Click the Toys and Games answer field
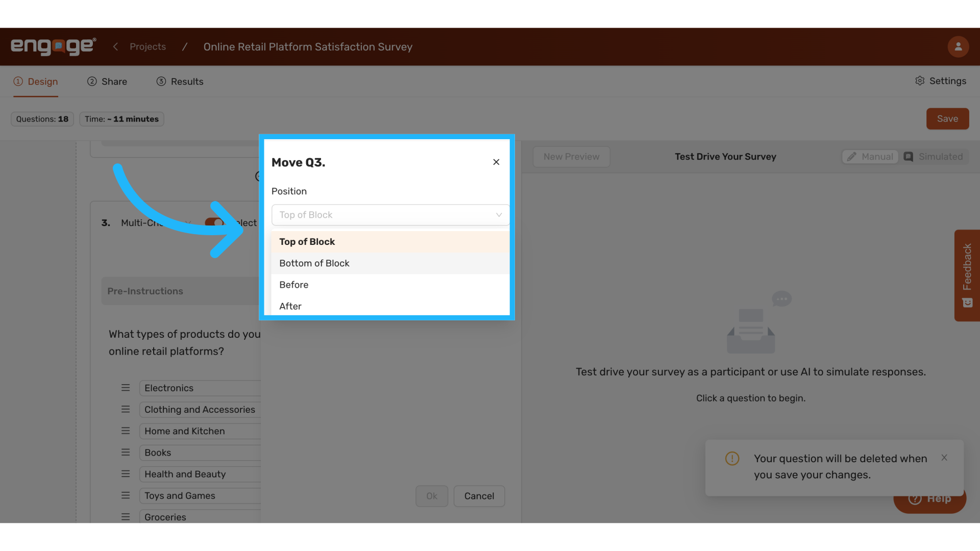980x551 pixels. (x=200, y=495)
